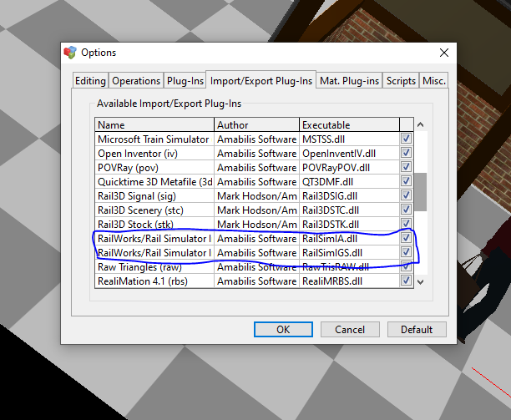Toggle the RawTrisRAW.dll checkbox

406,266
